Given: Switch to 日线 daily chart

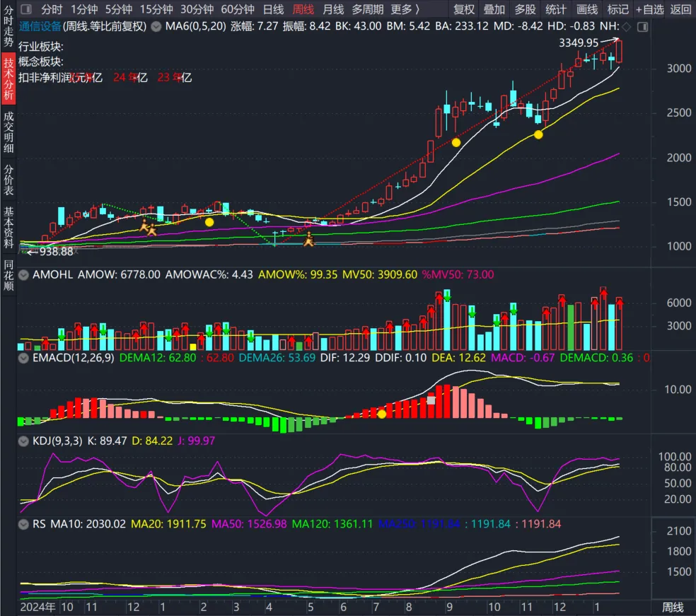Looking at the screenshot, I should [x=274, y=9].
